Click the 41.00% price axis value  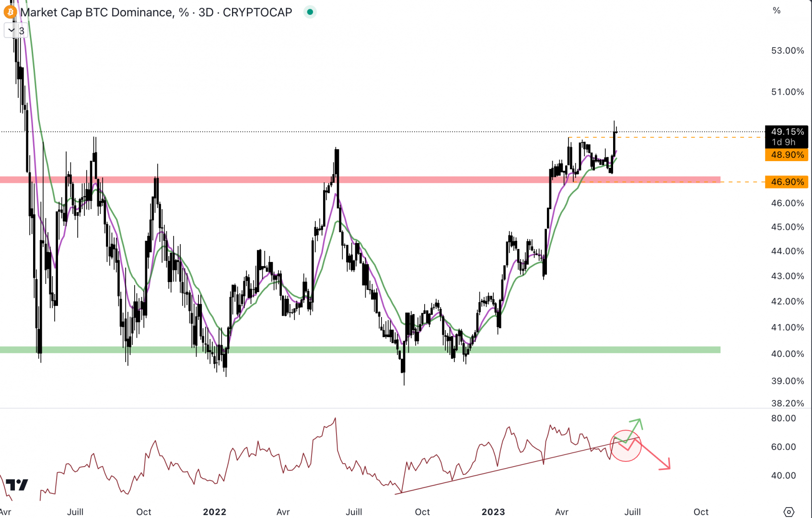(787, 327)
